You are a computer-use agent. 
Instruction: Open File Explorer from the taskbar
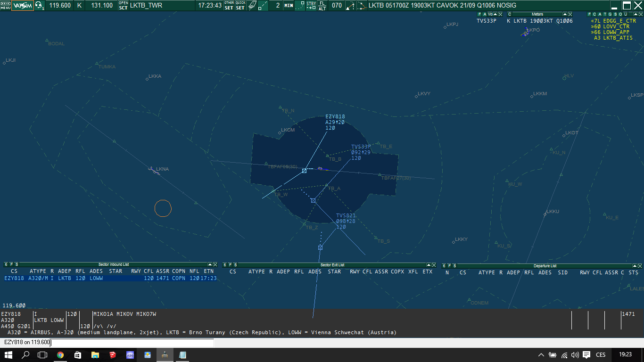[95, 355]
